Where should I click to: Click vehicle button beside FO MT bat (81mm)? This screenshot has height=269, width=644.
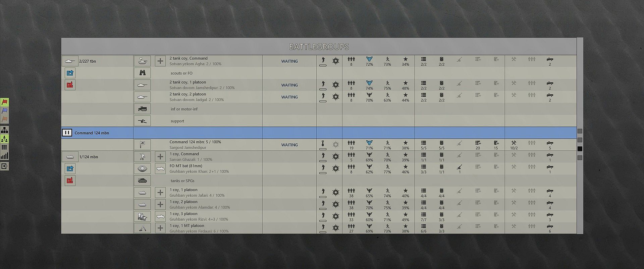point(160,169)
